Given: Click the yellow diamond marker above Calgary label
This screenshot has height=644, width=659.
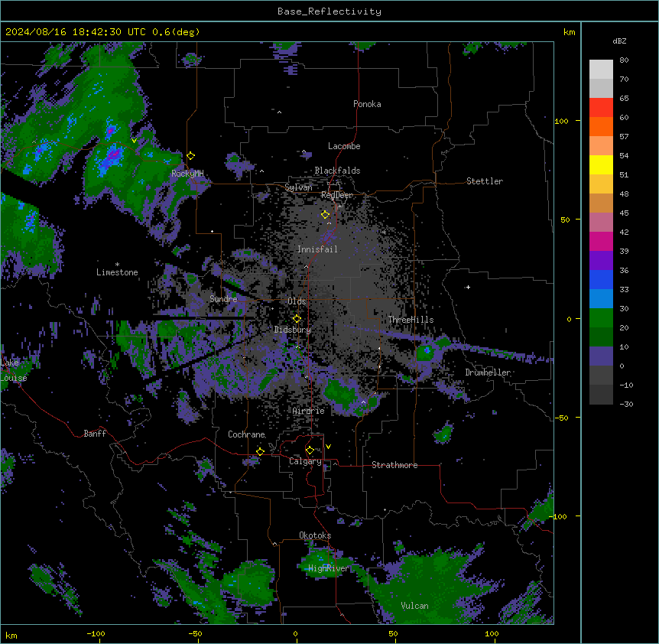Looking at the screenshot, I should (310, 450).
